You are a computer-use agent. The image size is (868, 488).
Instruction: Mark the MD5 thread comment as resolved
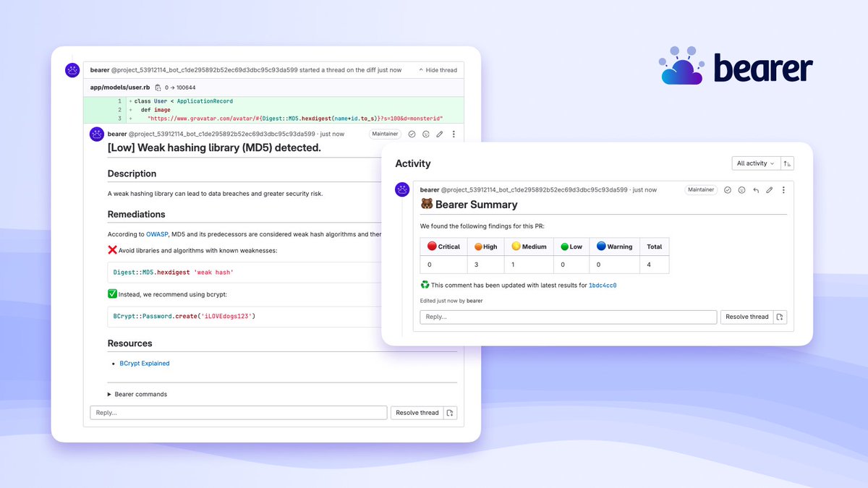click(x=414, y=134)
